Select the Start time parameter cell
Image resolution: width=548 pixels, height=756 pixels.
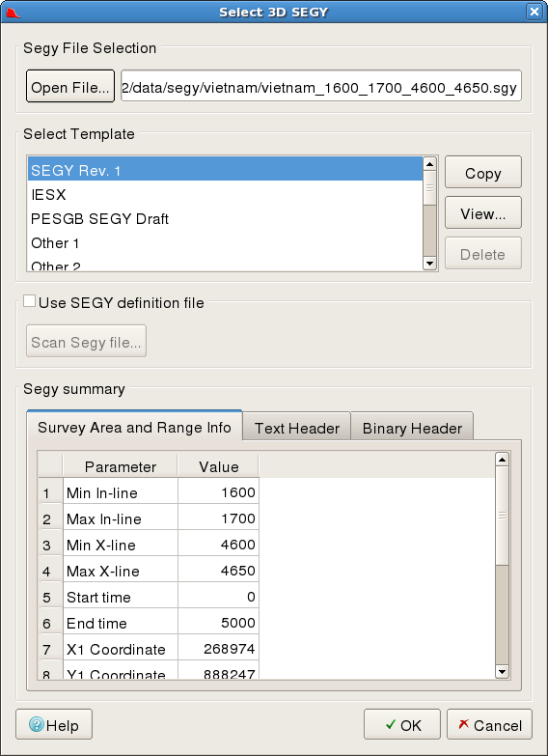point(121,597)
